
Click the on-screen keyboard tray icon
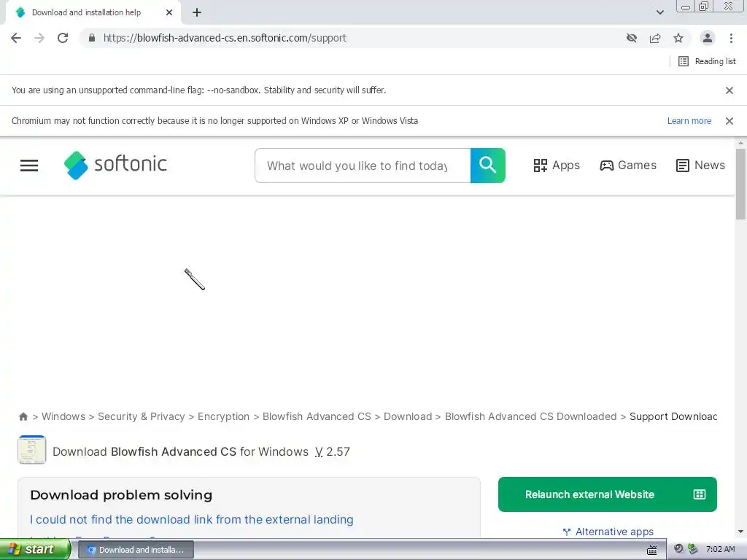pyautogui.click(x=652, y=550)
